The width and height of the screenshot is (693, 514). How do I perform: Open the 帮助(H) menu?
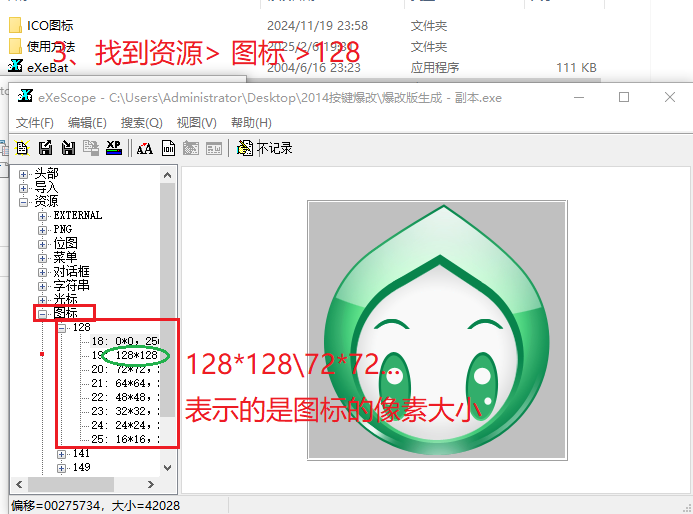(251, 122)
